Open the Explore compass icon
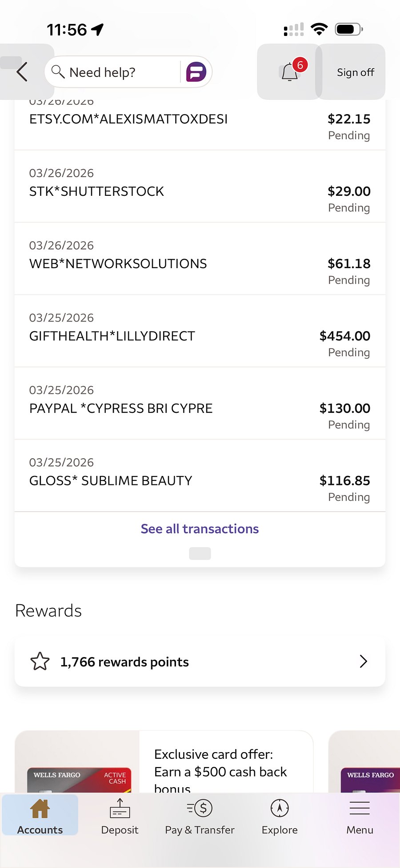 click(x=280, y=809)
